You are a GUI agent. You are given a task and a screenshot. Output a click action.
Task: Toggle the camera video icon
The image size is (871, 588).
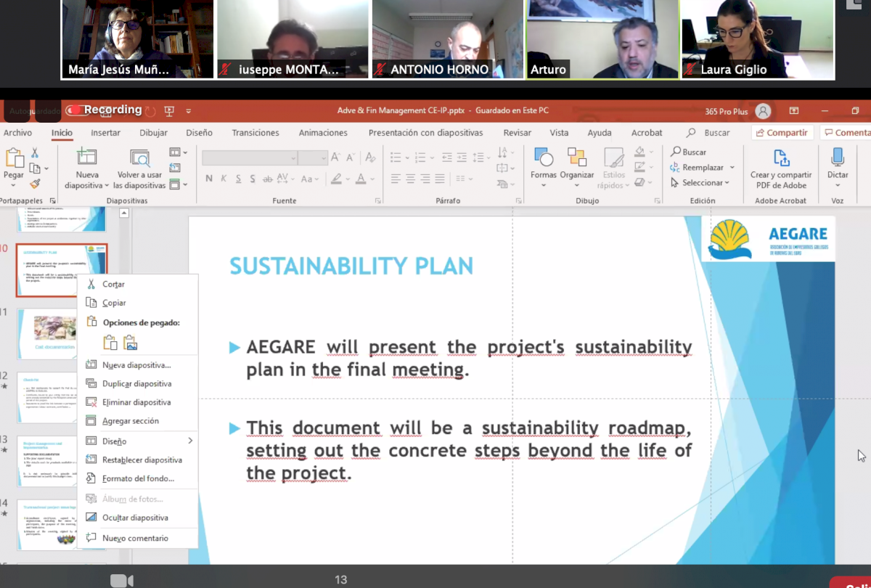pyautogui.click(x=121, y=580)
